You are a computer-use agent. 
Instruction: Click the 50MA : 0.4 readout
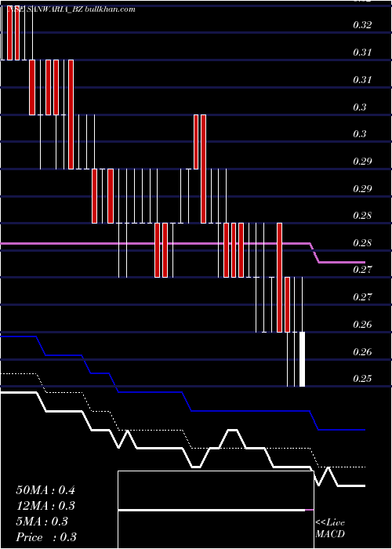pyautogui.click(x=45, y=490)
